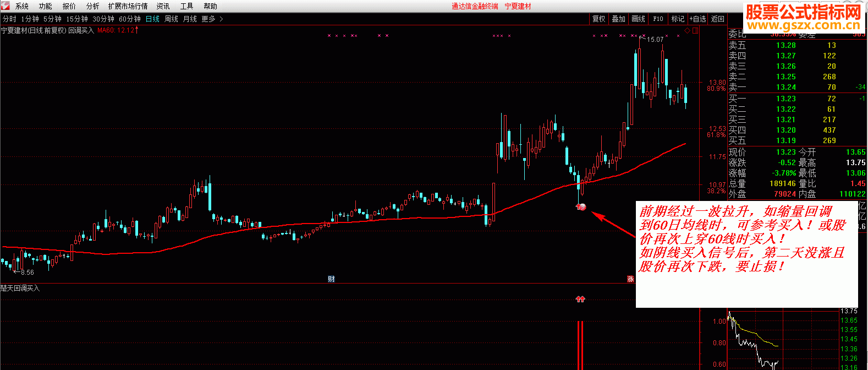Click the 总量 189146 value
The width and height of the screenshot is (868, 370).
coord(783,183)
